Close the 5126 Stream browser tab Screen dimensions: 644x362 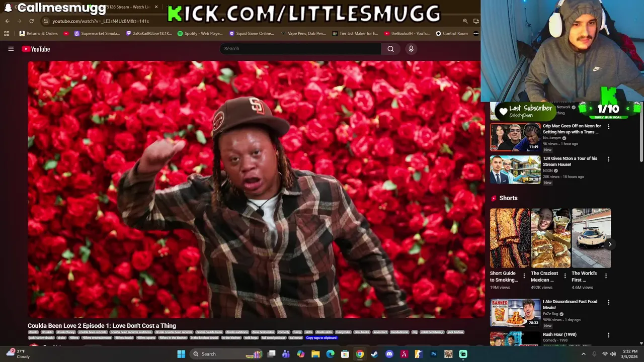point(156,7)
